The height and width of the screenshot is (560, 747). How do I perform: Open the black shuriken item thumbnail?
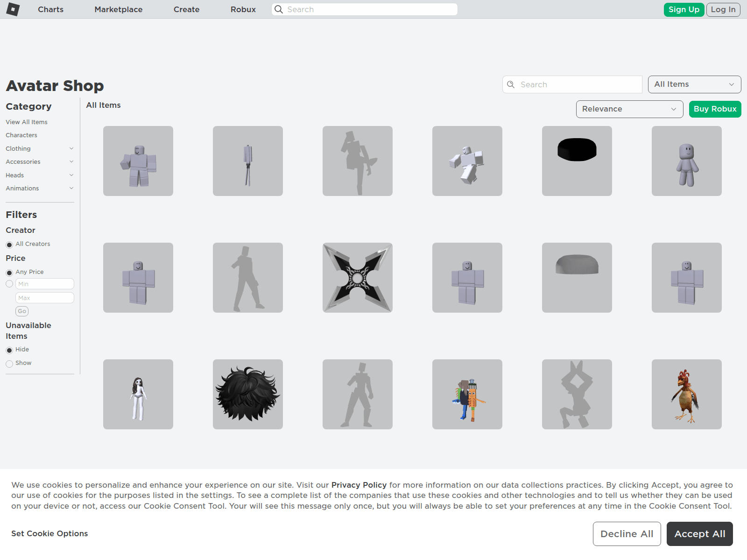pyautogui.click(x=357, y=278)
